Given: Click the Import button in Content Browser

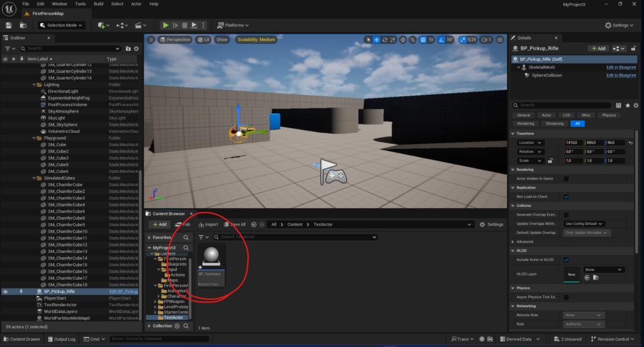Looking at the screenshot, I should click(x=208, y=224).
